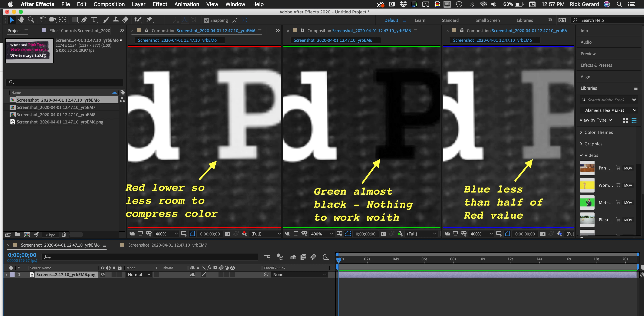Select the Hand tool
Image resolution: width=644 pixels, height=316 pixels.
click(21, 20)
